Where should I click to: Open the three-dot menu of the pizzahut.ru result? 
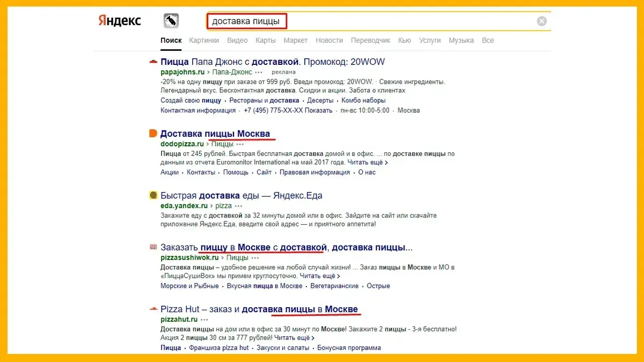pos(204,320)
